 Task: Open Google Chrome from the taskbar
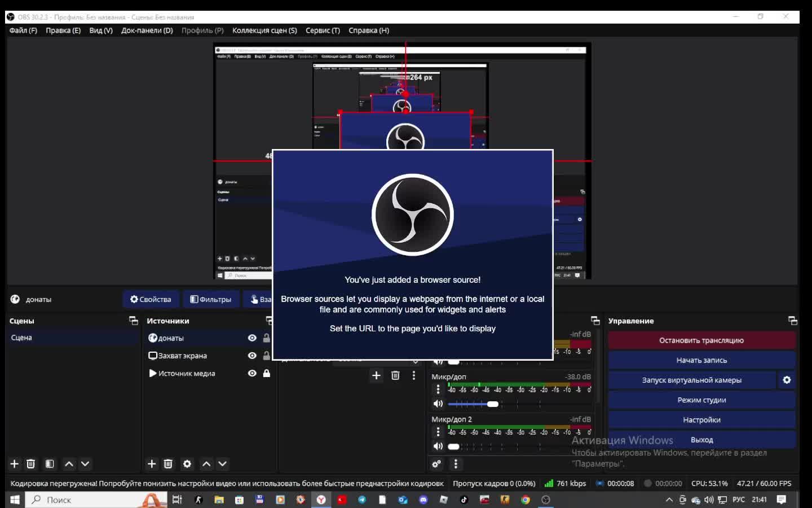tap(526, 500)
